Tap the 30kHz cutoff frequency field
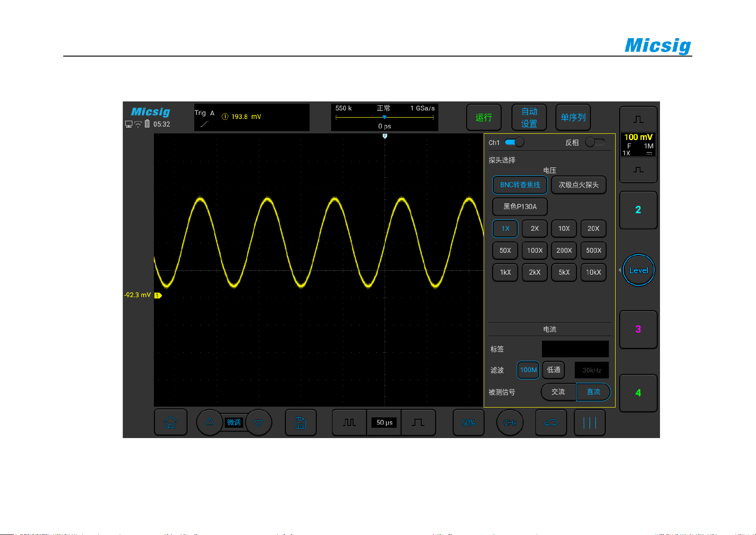756x535 pixels. 592,370
